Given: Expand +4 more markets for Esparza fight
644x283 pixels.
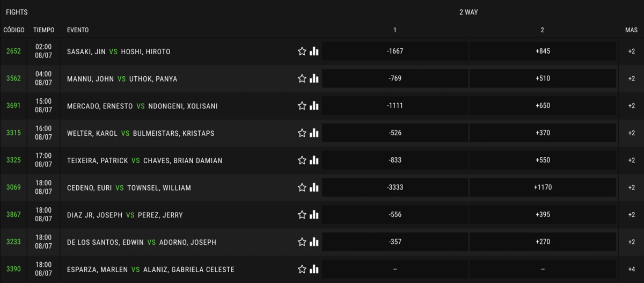Looking at the screenshot, I should coord(631,270).
